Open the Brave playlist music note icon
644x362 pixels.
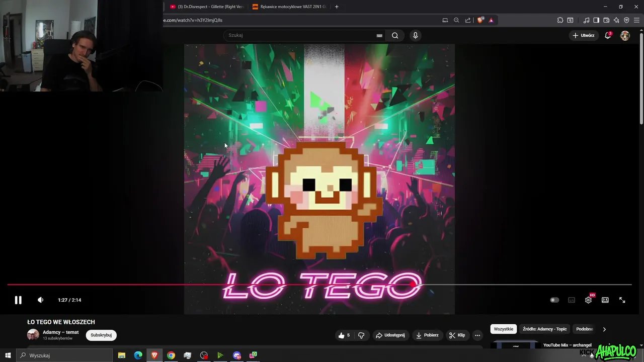[x=586, y=20]
